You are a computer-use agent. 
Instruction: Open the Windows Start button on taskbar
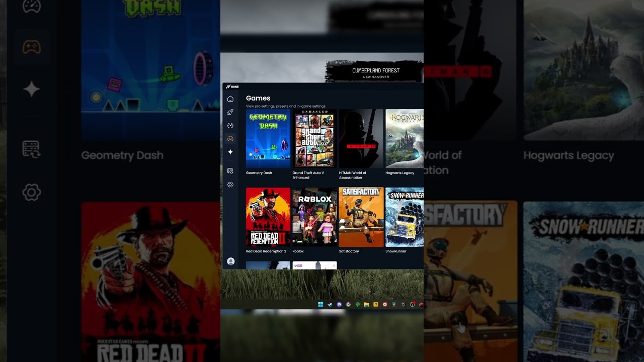320,304
